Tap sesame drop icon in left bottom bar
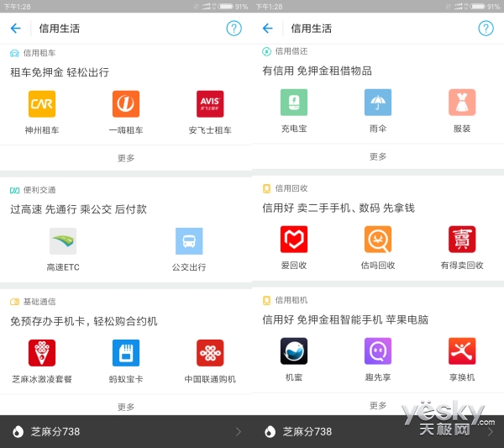The height and width of the screenshot is (448, 504). pos(18,431)
